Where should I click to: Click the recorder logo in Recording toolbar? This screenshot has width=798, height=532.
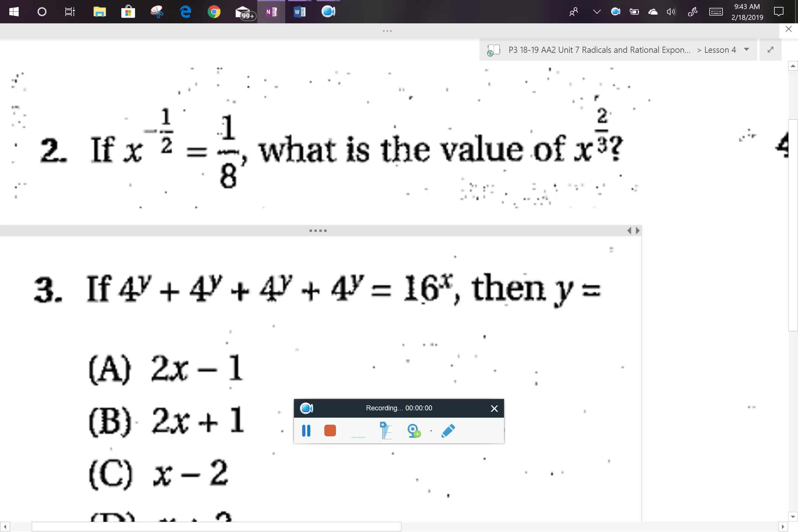pyautogui.click(x=306, y=408)
